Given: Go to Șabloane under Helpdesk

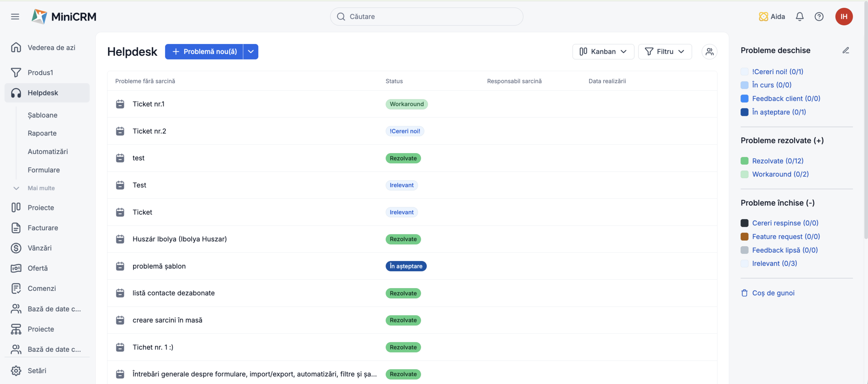Looking at the screenshot, I should pos(42,115).
